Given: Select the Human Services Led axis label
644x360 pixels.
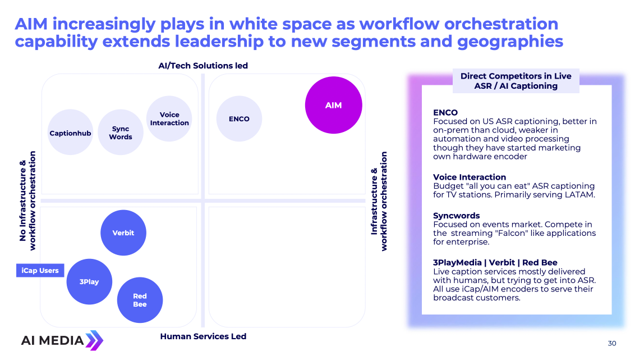Looking at the screenshot, I should 203,336.
